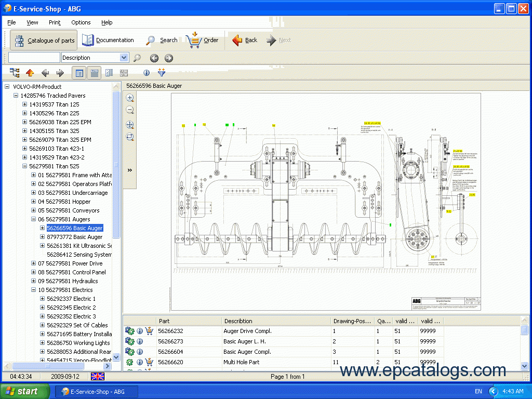Open the Documentation section
Viewport: 532px width, 399px height.
point(108,40)
